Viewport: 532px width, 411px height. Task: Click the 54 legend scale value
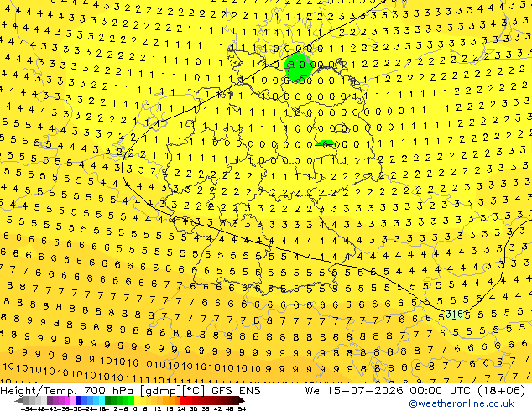coord(241,408)
